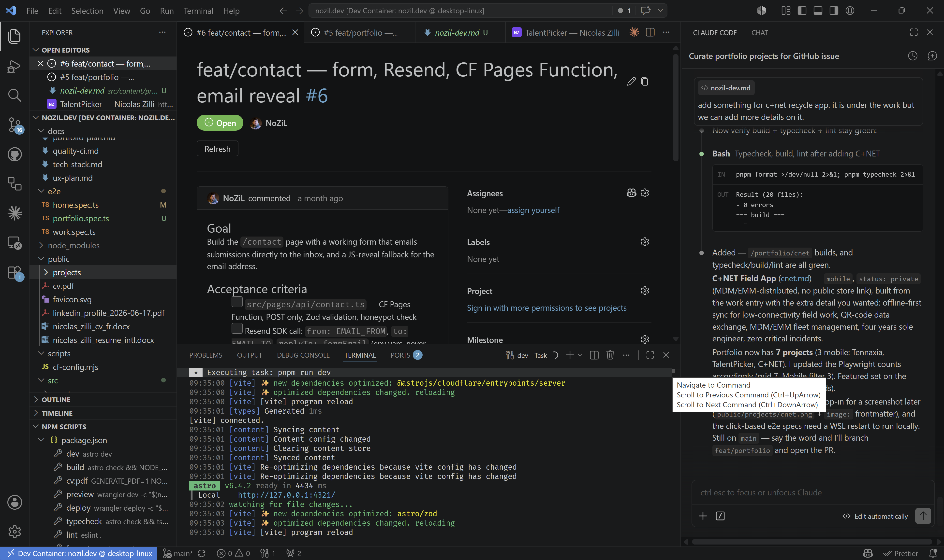944x560 pixels.
Task: Open Run and Debug view
Action: pyautogui.click(x=14, y=66)
